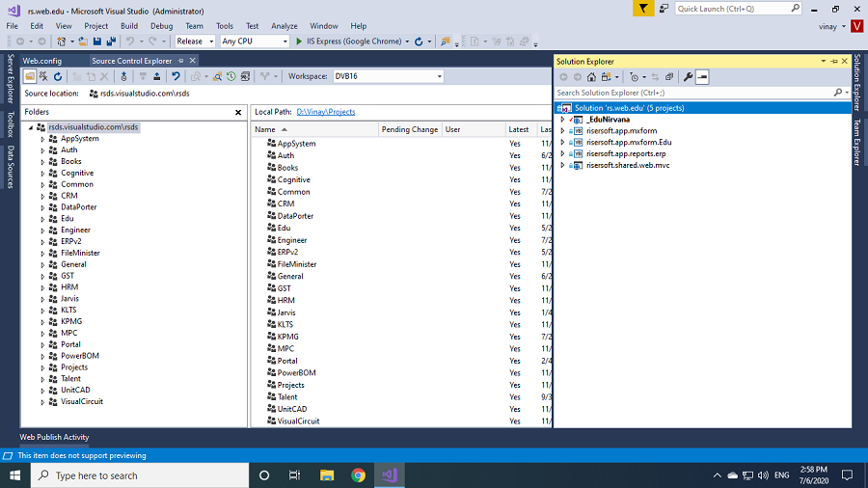Open Properties wrench icon in Solution Explorer

688,77
